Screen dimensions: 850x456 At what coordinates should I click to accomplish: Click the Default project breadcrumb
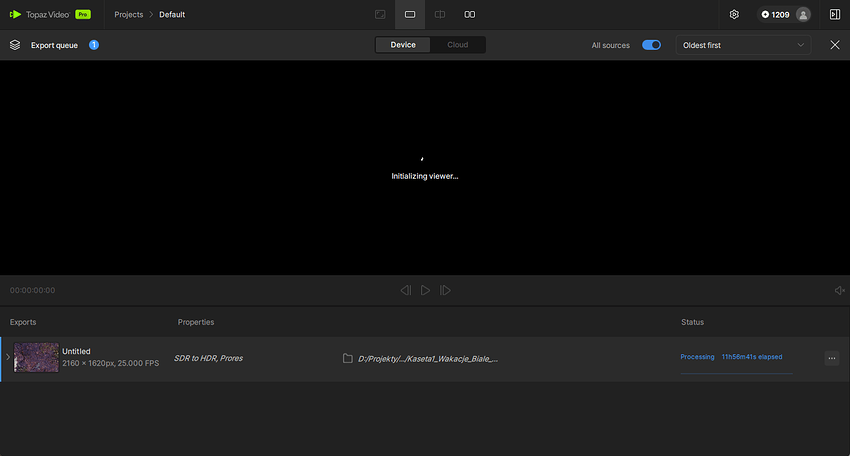coord(172,15)
